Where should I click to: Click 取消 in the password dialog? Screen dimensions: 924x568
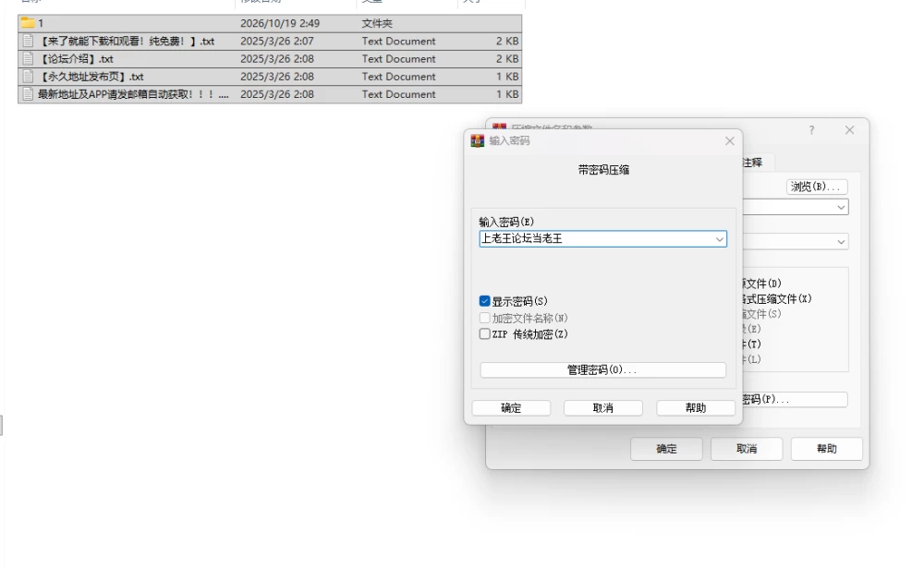click(602, 407)
